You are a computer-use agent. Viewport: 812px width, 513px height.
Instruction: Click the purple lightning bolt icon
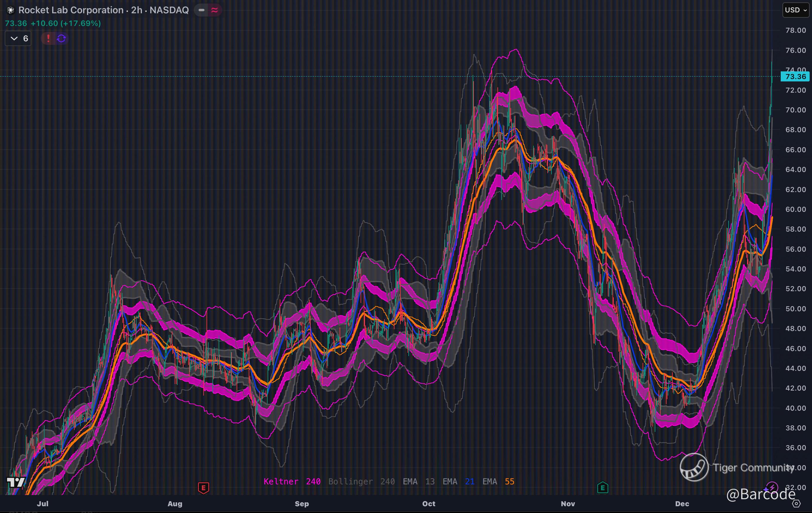[x=772, y=487]
